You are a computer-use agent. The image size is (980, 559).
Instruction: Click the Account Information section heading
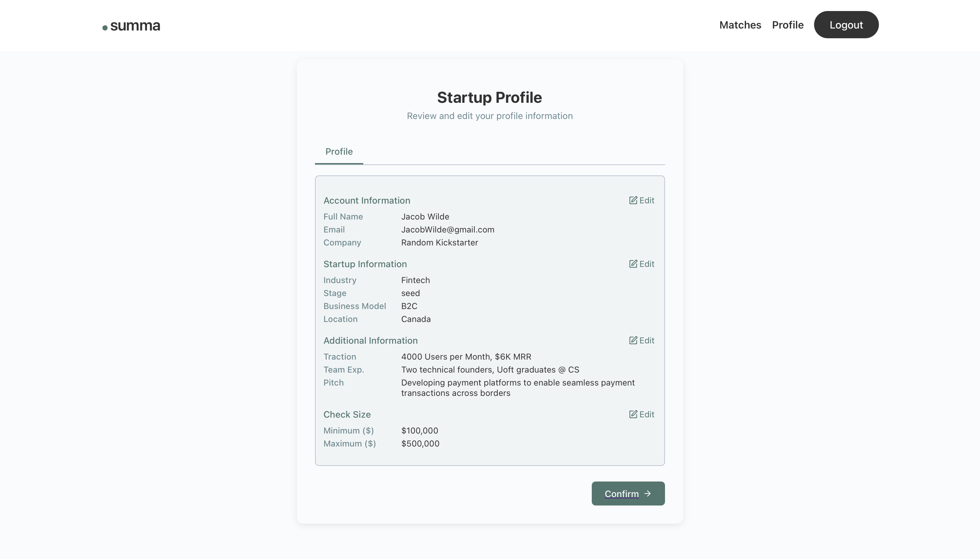(x=367, y=200)
